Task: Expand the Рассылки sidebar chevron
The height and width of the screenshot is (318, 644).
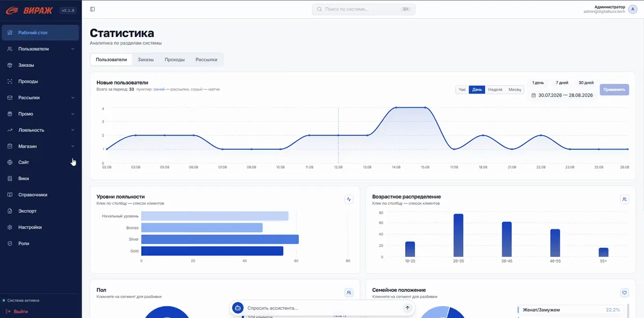Action: pyautogui.click(x=73, y=98)
